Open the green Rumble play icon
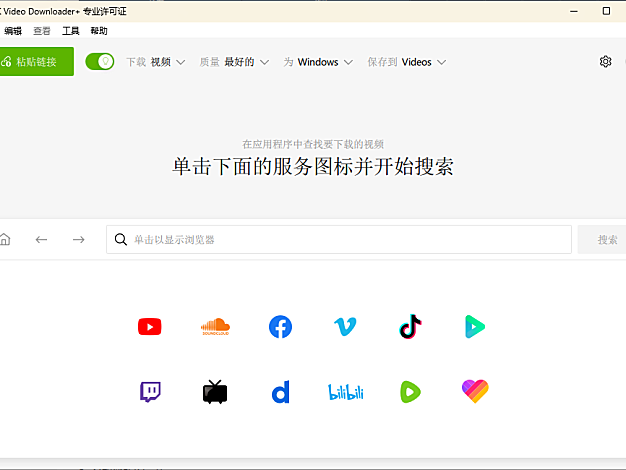626x470 pixels. [x=410, y=392]
